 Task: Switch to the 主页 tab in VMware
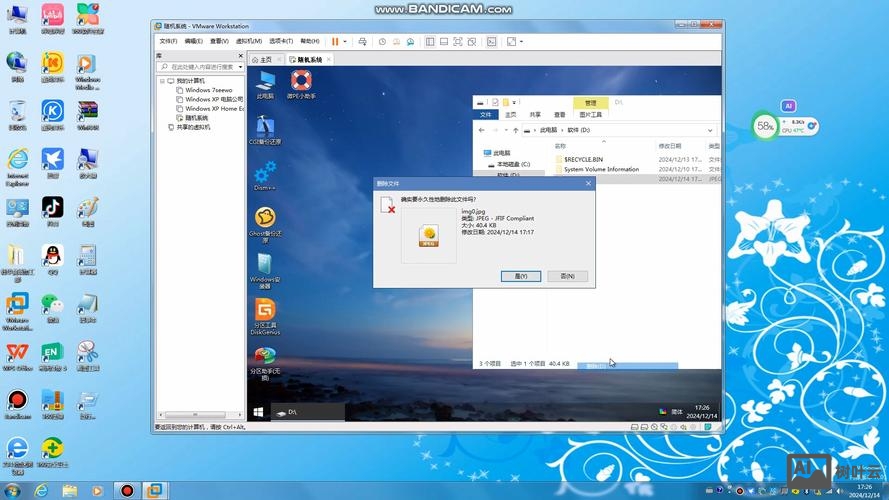(265, 60)
